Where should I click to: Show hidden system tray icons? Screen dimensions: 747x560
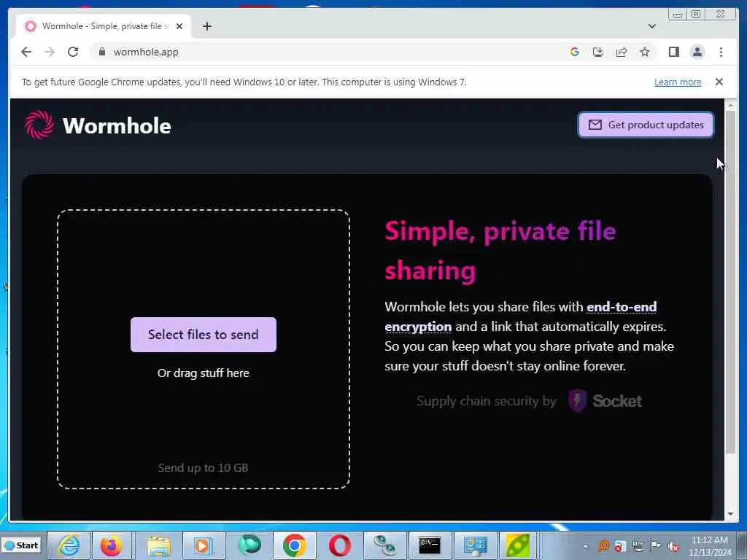point(586,545)
